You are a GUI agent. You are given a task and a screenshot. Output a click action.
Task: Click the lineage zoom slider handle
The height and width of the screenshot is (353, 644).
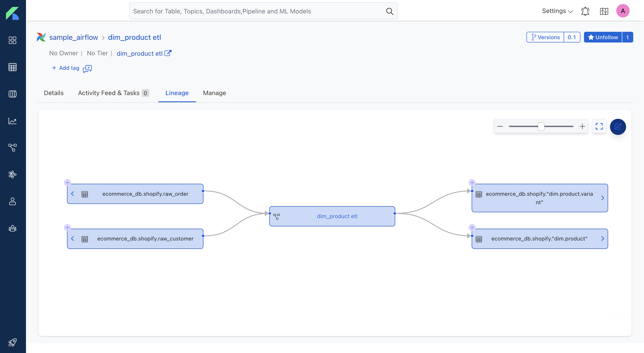tap(541, 126)
